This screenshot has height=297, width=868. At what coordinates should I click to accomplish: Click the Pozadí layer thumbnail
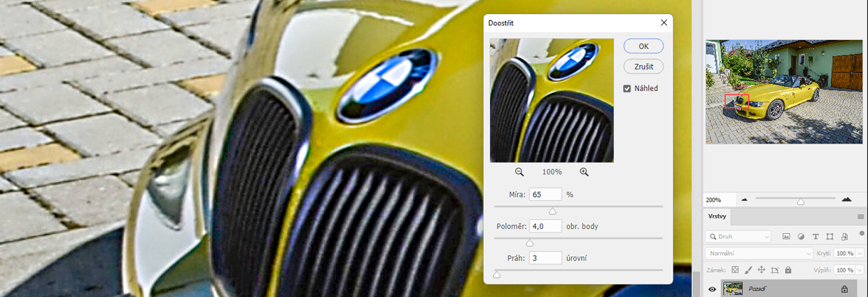733,289
